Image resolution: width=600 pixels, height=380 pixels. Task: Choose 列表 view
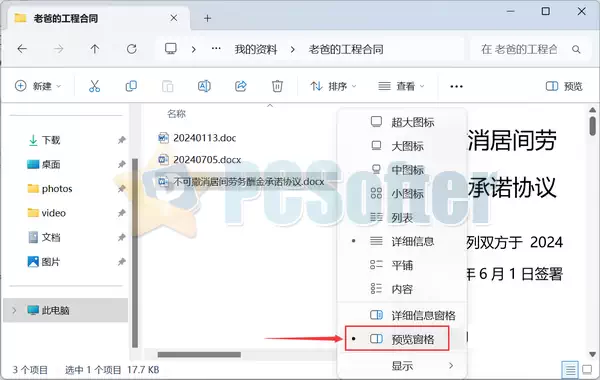click(x=402, y=218)
